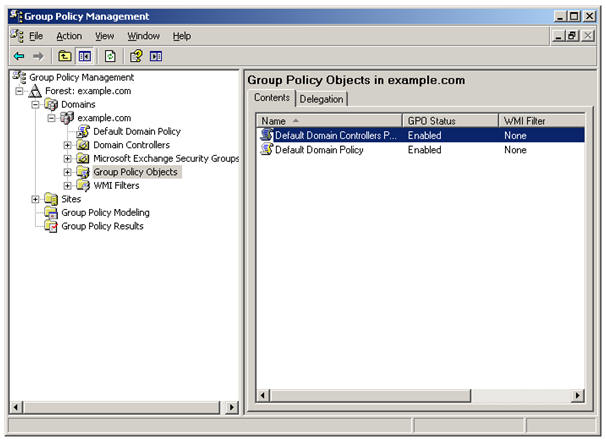Click the Sites folder icon

[51, 199]
